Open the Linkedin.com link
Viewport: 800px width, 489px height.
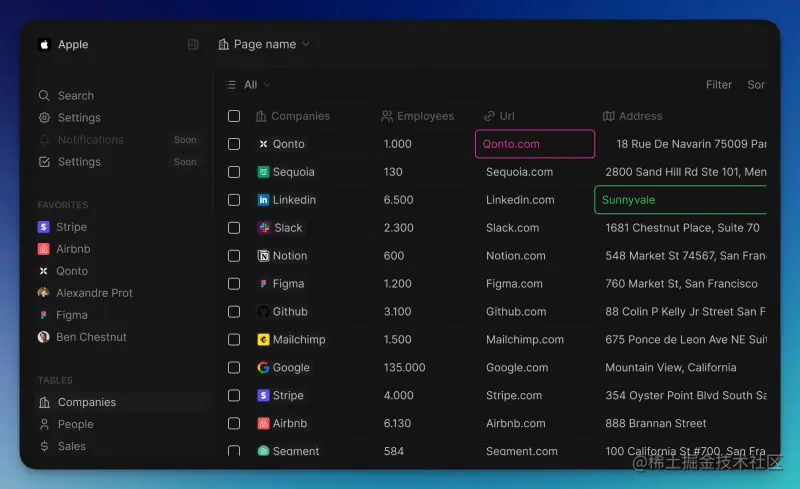[520, 200]
